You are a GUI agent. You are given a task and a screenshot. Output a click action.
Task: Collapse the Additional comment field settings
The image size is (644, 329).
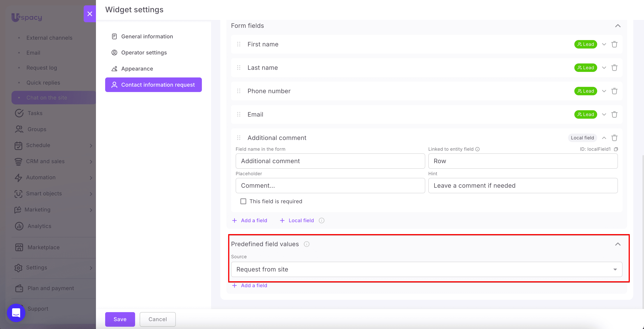coord(604,138)
